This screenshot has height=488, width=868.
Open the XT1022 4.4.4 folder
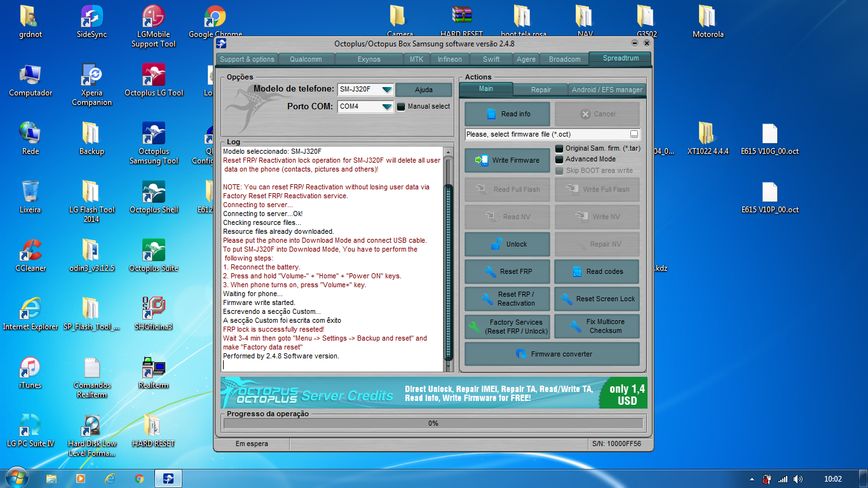click(x=708, y=139)
